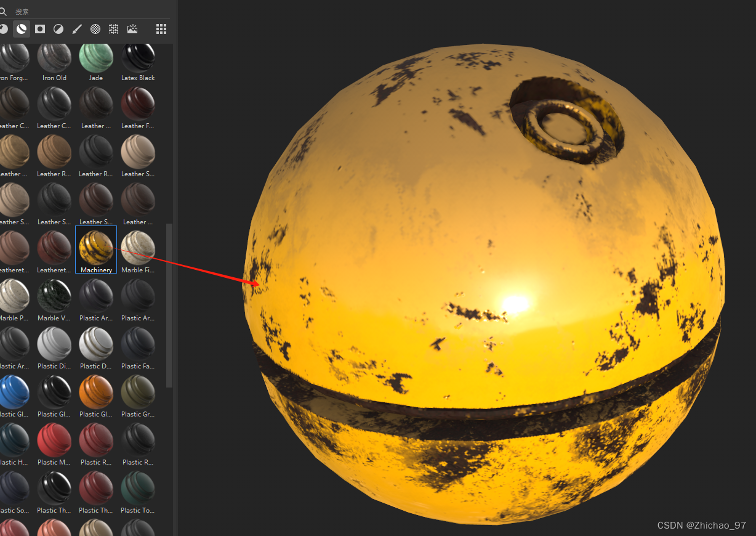Select the black Plastic R... material

(138, 445)
